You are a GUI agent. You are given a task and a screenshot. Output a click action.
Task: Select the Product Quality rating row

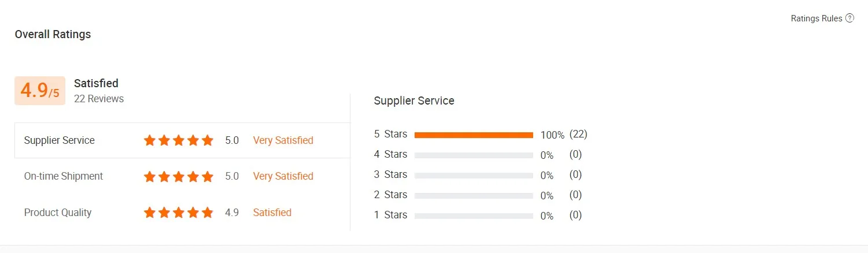pos(58,213)
